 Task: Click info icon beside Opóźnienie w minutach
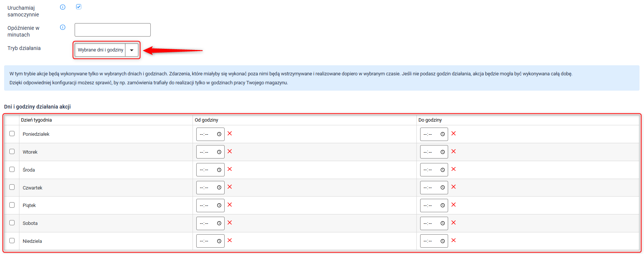(x=63, y=27)
